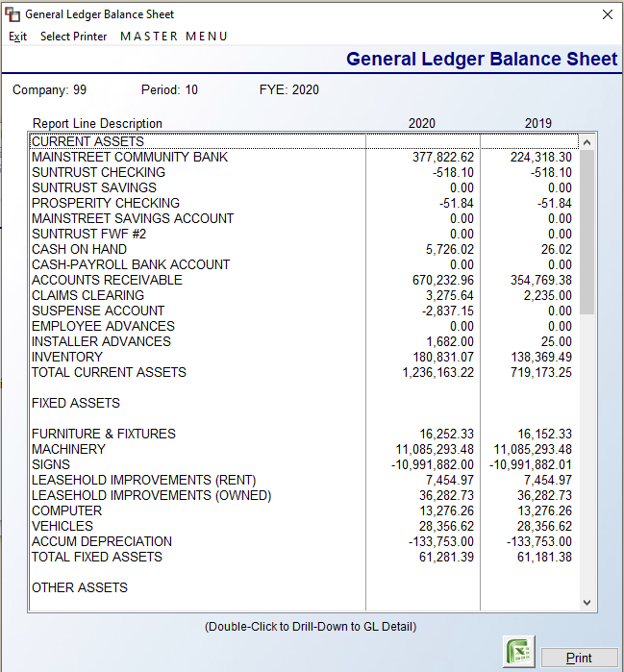This screenshot has width=624, height=672.
Task: Select COMPUTER line
Action: pyautogui.click(x=304, y=510)
